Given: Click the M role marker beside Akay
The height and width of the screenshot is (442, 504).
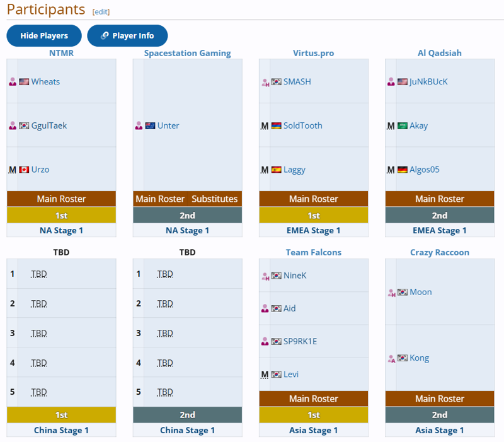Looking at the screenshot, I should [391, 125].
